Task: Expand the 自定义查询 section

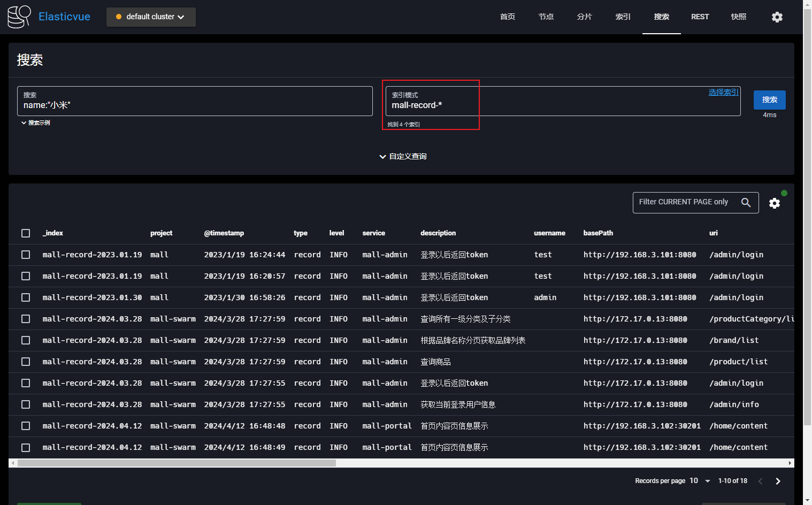Action: click(403, 157)
